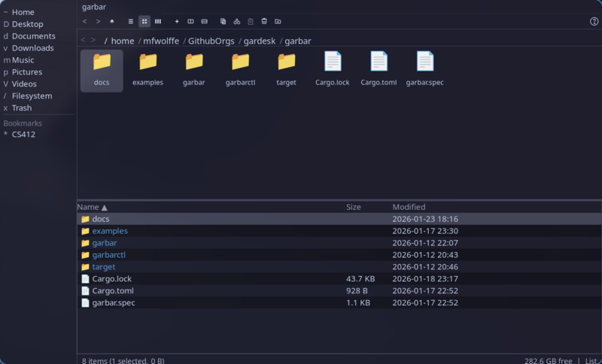Open Trash in the sidebar
Image resolution: width=602 pixels, height=364 pixels.
22,108
